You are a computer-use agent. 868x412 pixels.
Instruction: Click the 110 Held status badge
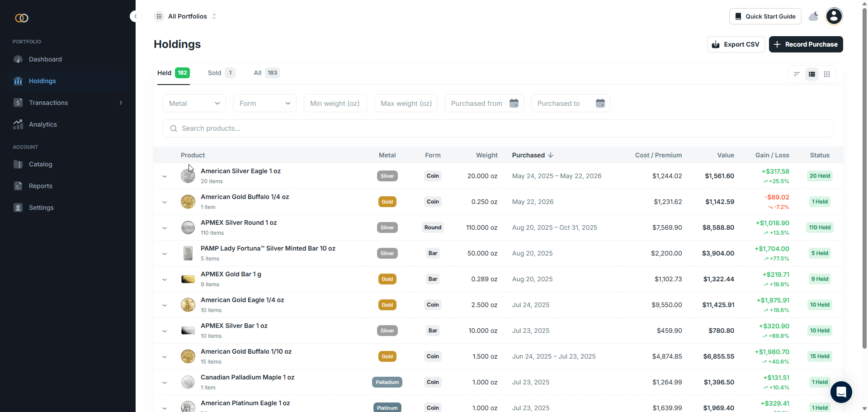(x=820, y=227)
